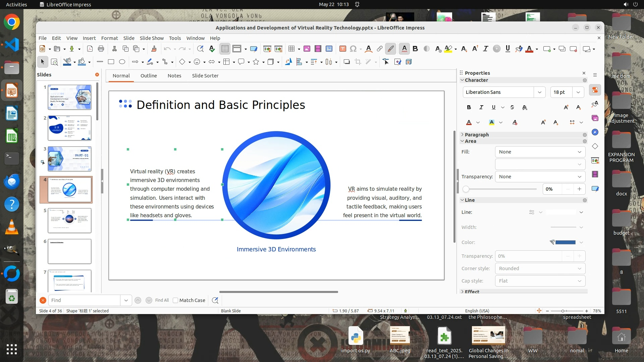Open the Slide Show menu

[152, 38]
